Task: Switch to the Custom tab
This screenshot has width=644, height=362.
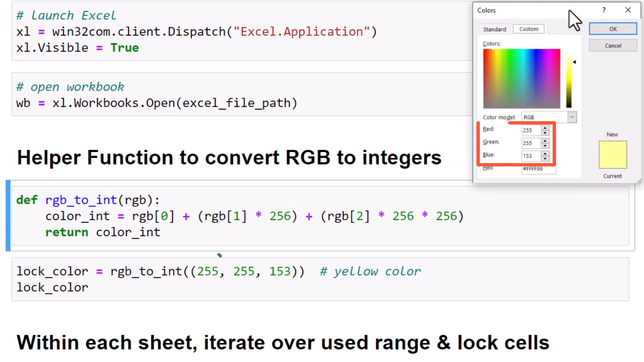Action: pyautogui.click(x=529, y=29)
